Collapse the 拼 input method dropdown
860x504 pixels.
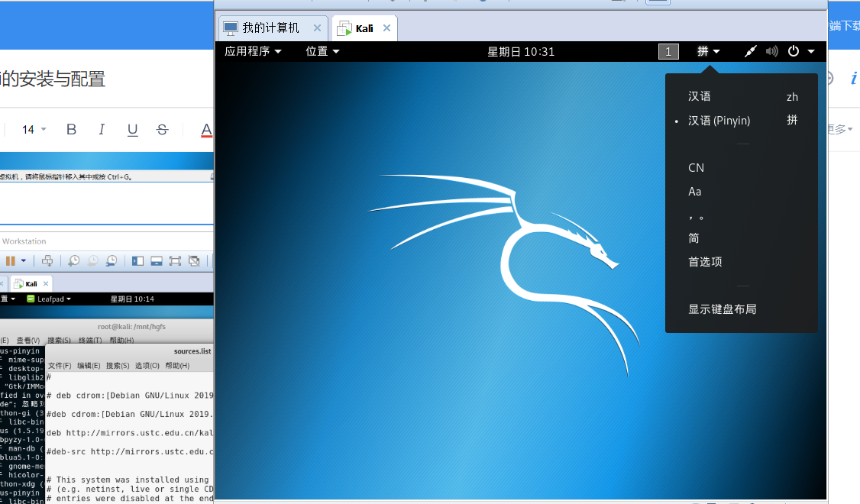(708, 51)
